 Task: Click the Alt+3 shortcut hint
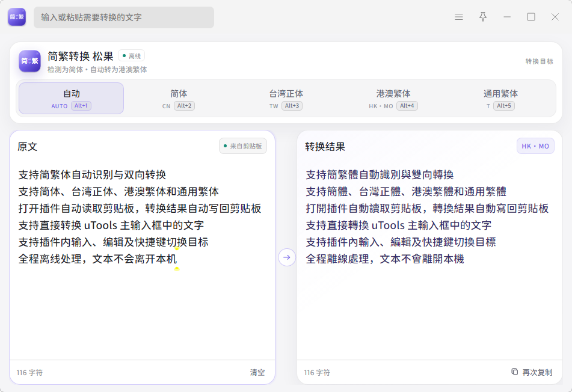[x=292, y=106]
